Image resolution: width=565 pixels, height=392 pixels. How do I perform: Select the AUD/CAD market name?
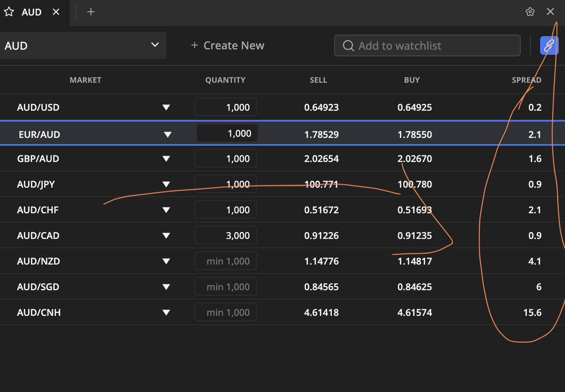click(x=38, y=235)
